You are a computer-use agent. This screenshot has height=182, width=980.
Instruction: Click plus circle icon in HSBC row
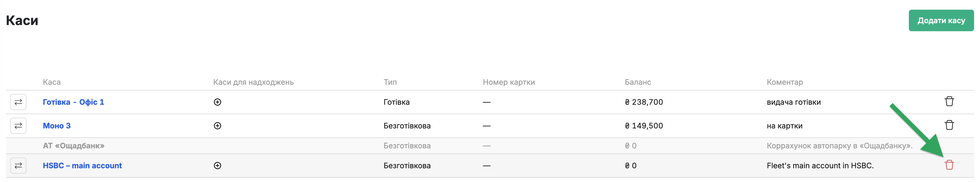pos(218,166)
